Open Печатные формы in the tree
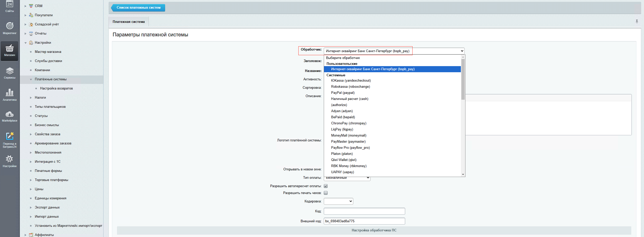The image size is (644, 237). 48,171
